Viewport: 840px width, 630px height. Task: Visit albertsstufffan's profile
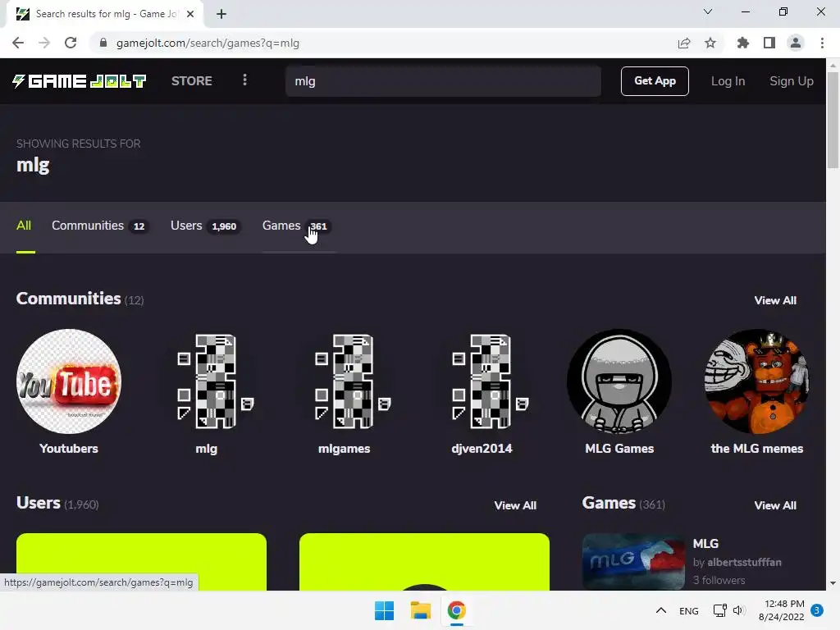coord(744,562)
